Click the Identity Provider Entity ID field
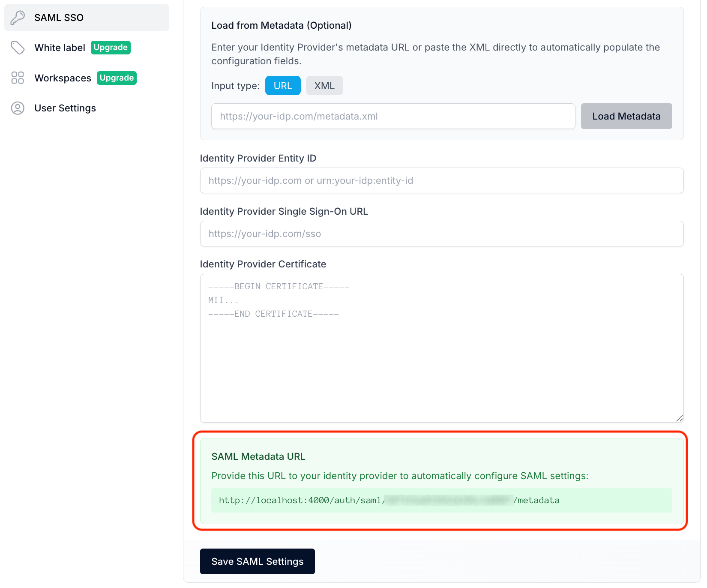Viewport: 707px width, 588px height. [x=441, y=180]
